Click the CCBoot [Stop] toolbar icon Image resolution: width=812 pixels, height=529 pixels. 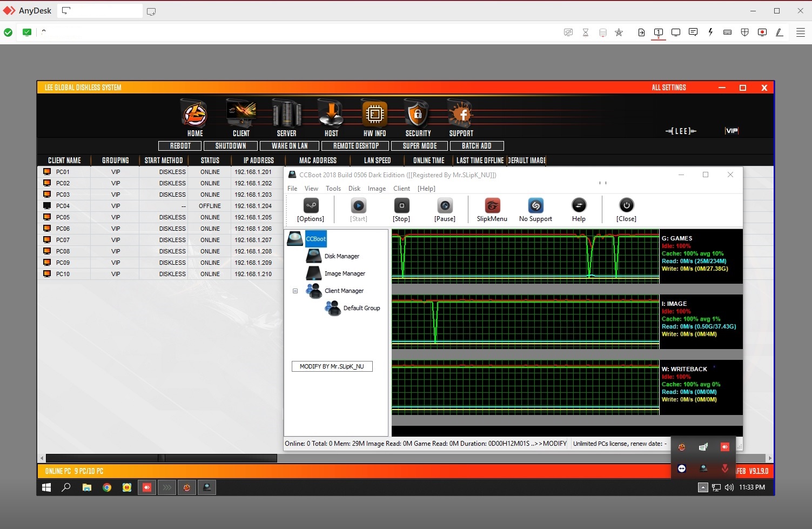(401, 205)
